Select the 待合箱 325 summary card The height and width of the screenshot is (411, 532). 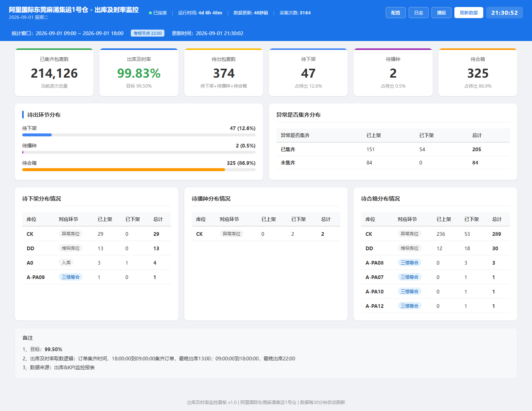(x=478, y=72)
